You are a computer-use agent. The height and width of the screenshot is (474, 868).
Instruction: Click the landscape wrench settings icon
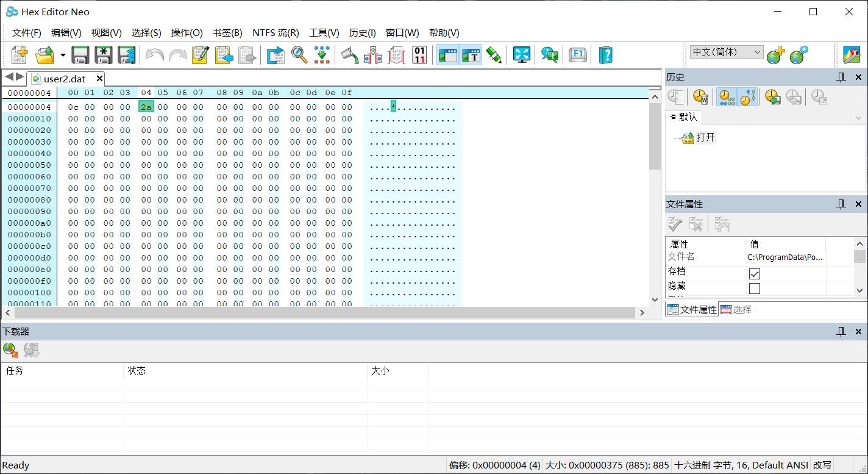pyautogui.click(x=851, y=55)
